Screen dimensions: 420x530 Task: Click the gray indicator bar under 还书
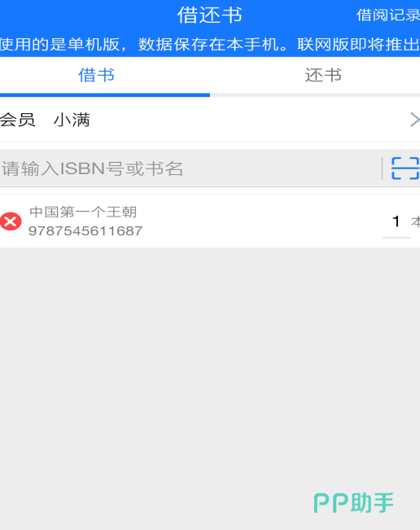[315, 95]
